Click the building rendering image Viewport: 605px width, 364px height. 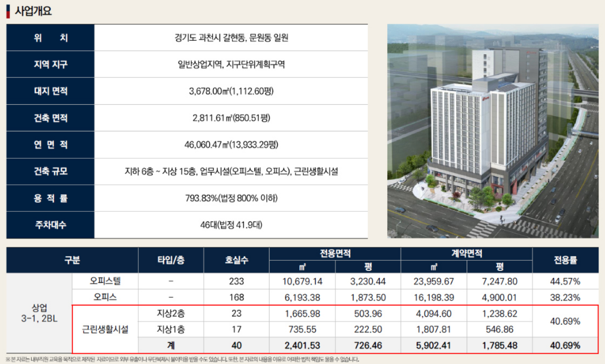click(494, 131)
